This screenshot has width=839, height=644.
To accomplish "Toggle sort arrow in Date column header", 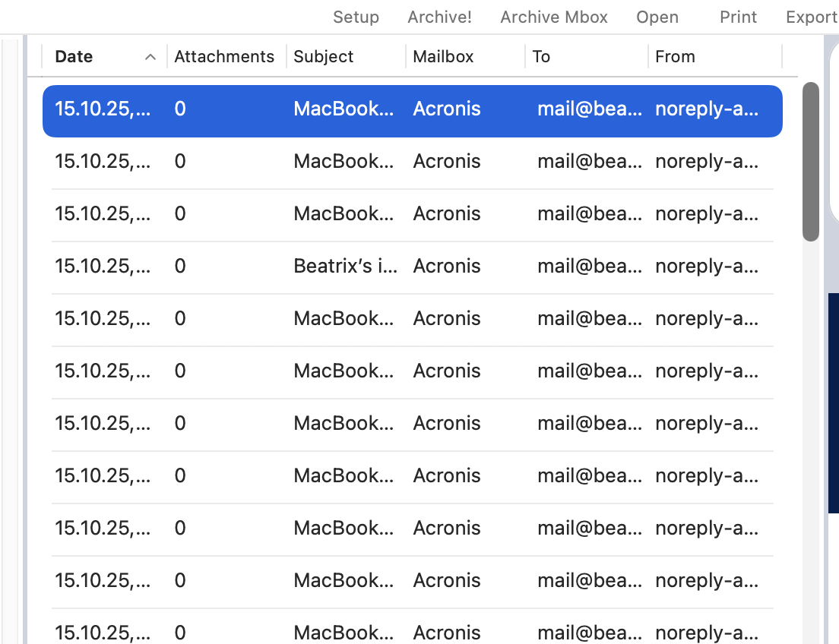I will pyautogui.click(x=150, y=57).
